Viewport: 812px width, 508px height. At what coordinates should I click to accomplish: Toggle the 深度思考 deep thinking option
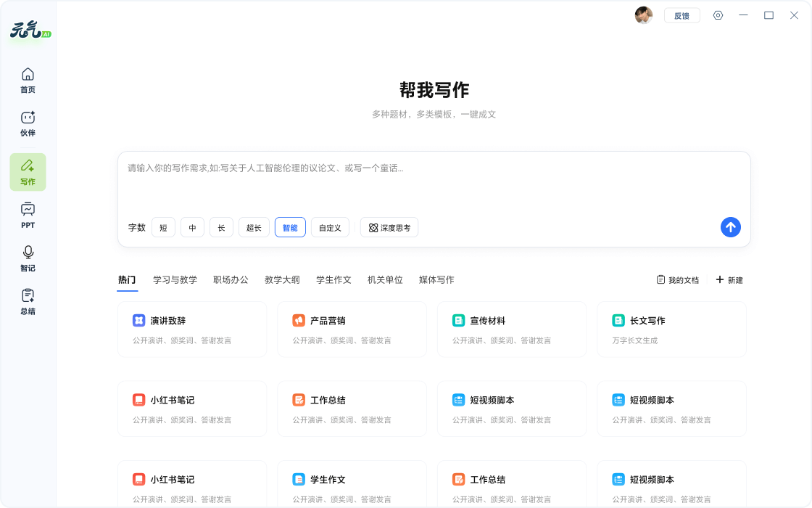tap(389, 227)
